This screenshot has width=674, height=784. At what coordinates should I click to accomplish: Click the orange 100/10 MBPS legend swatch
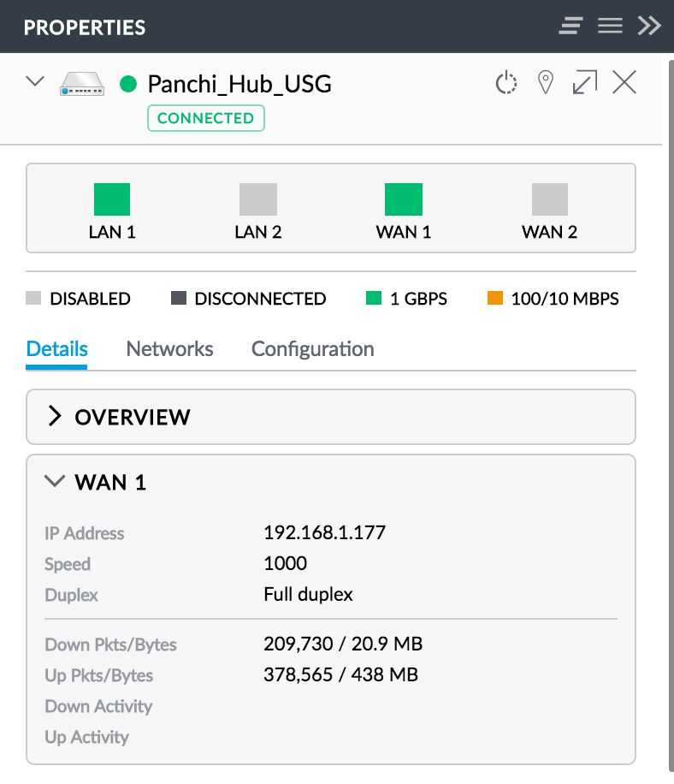tap(494, 299)
